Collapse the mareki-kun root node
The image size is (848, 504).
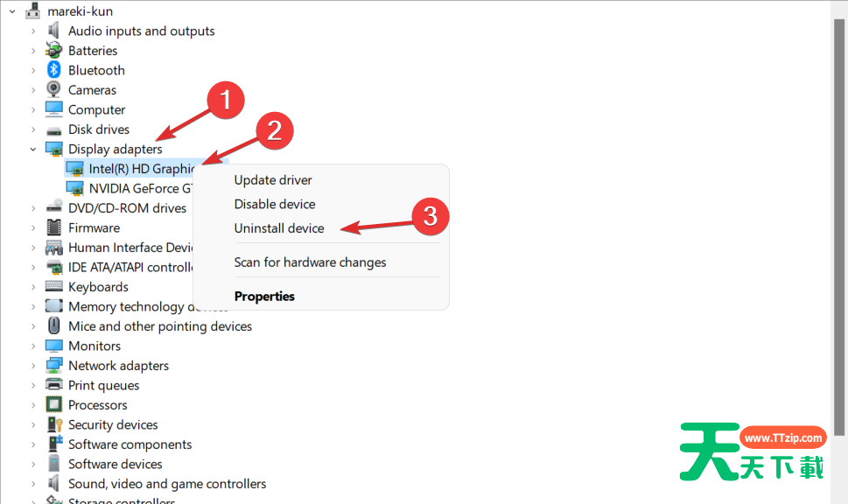coord(12,11)
